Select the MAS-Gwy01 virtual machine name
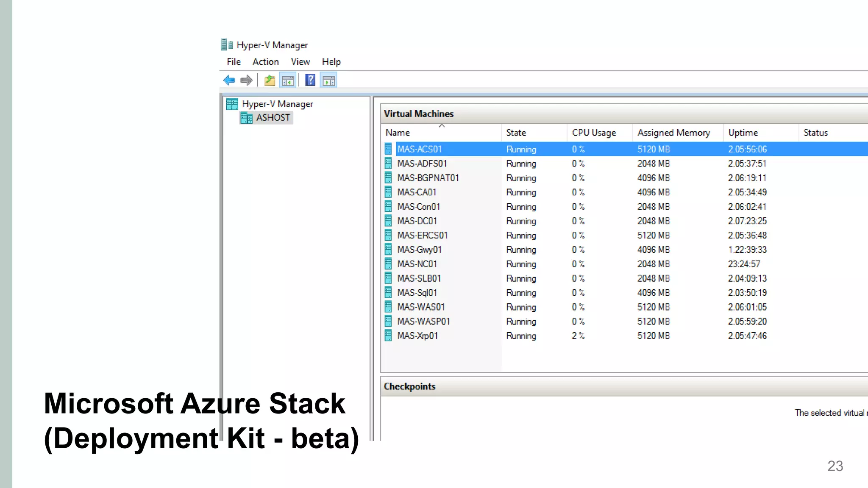The height and width of the screenshot is (488, 868). pyautogui.click(x=420, y=250)
